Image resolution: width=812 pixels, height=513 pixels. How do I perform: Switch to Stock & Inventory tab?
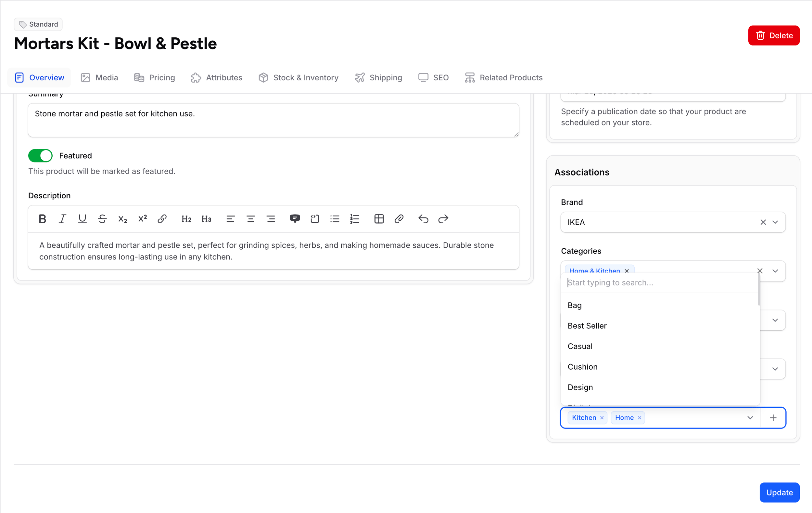[298, 78]
